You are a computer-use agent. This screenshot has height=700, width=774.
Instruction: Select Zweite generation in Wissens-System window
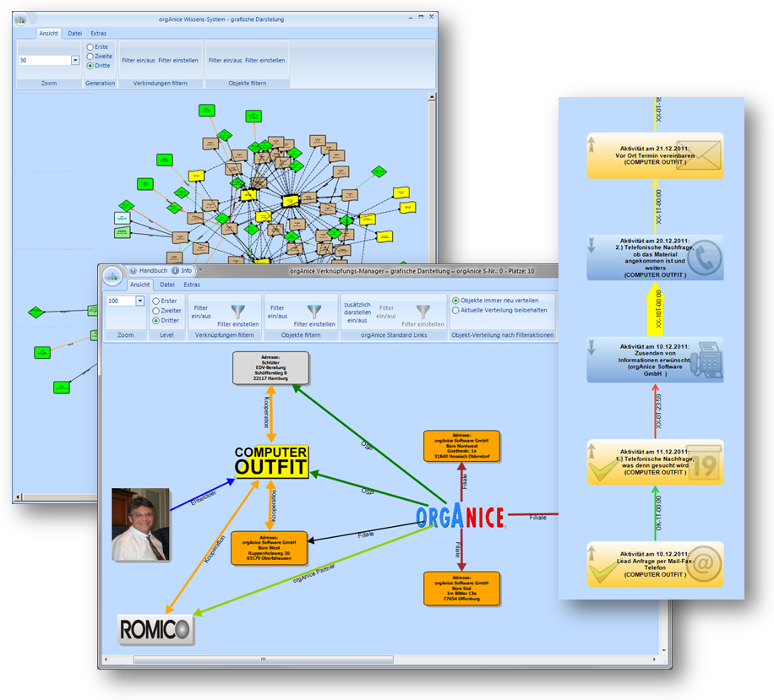[90, 57]
